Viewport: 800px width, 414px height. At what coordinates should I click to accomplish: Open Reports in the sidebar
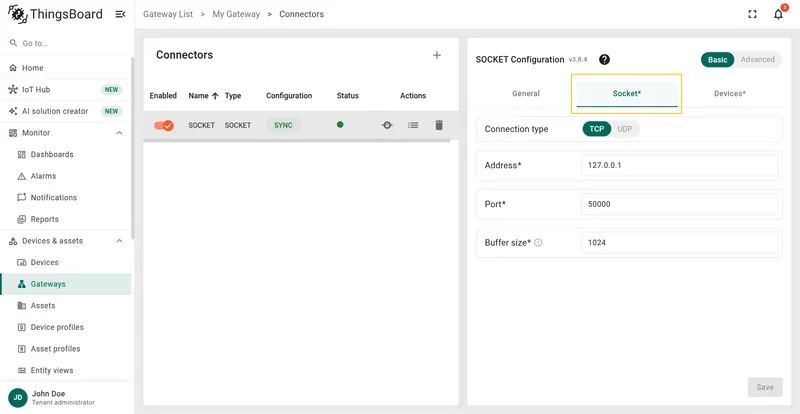click(66, 219)
